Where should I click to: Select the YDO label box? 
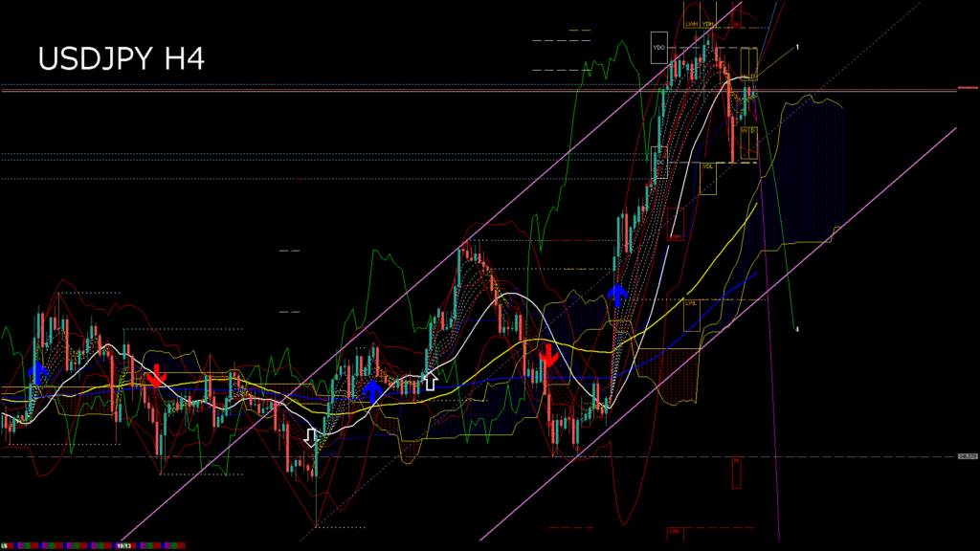point(658,47)
